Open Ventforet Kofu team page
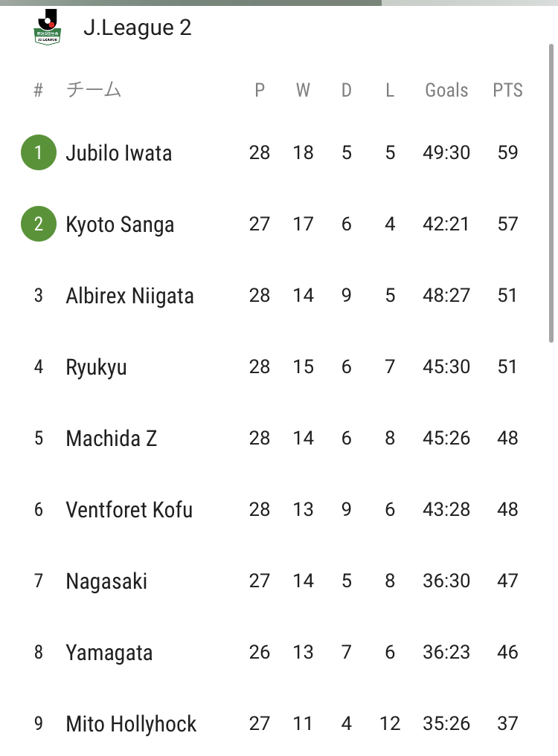 (x=129, y=510)
